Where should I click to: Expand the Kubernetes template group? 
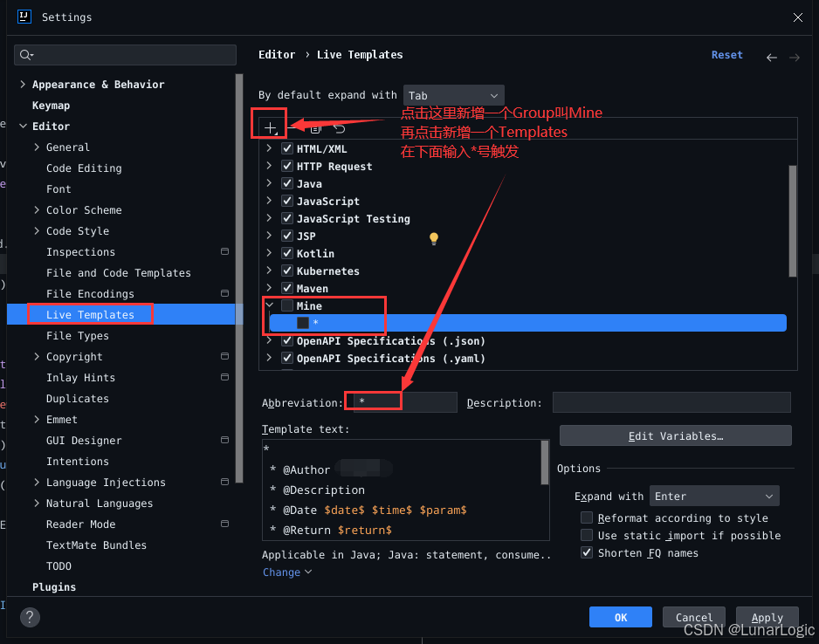[x=268, y=271]
